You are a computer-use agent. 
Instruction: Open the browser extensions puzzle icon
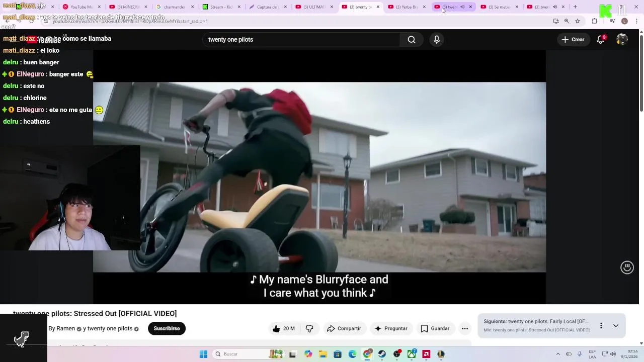click(595, 21)
